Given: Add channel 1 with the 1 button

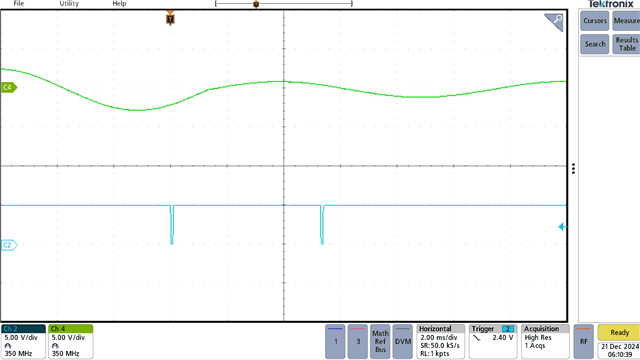Looking at the screenshot, I should 336,342.
